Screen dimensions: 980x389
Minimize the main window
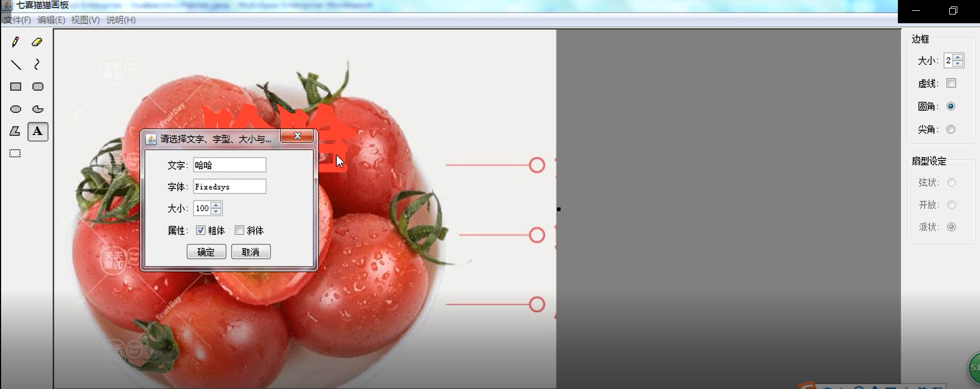pos(916,11)
